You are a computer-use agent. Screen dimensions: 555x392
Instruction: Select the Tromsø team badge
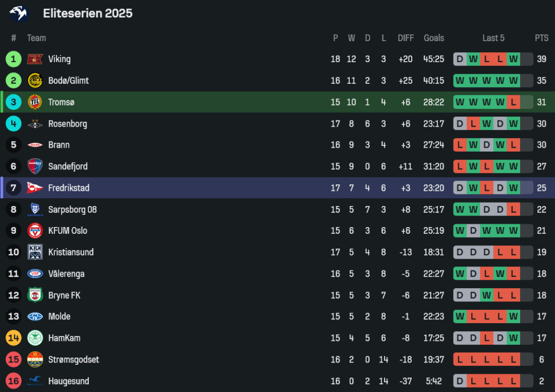(x=35, y=102)
